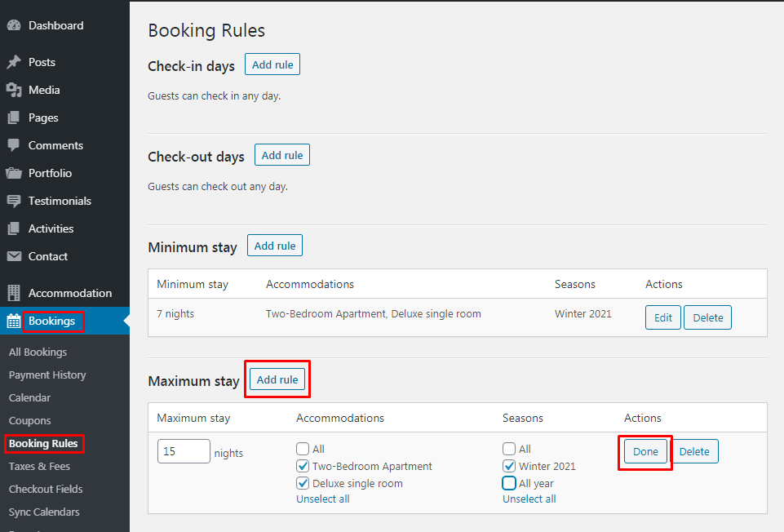Enable the All year season checkbox

[509, 484]
